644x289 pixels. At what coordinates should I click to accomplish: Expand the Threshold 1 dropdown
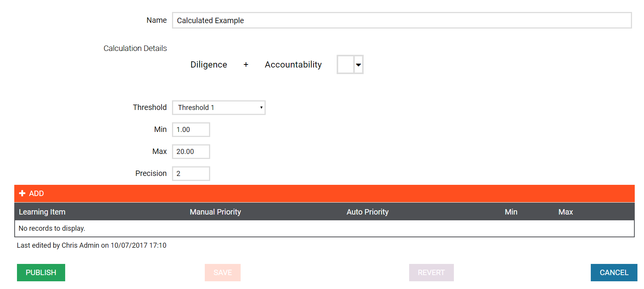[219, 108]
